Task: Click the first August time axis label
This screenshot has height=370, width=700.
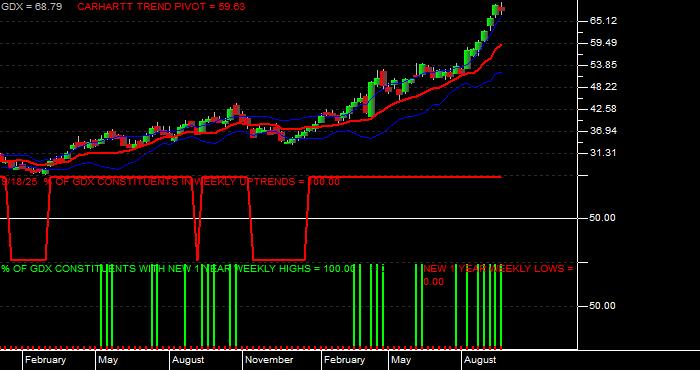Action: tap(188, 360)
